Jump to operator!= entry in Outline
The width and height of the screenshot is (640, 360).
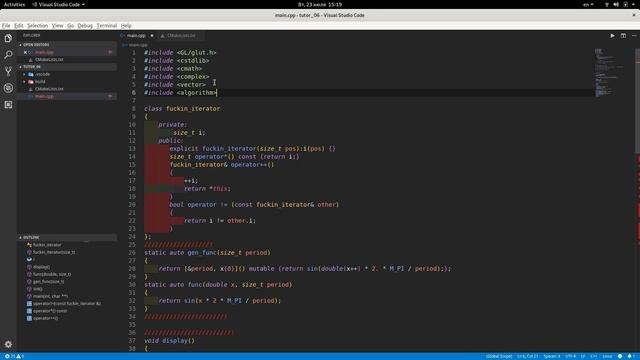coord(67,304)
